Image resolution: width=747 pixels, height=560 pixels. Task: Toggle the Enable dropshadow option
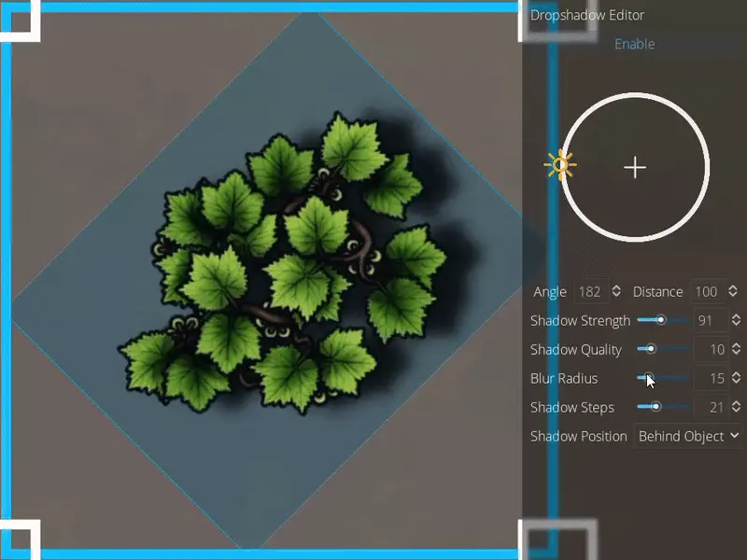[x=634, y=44]
